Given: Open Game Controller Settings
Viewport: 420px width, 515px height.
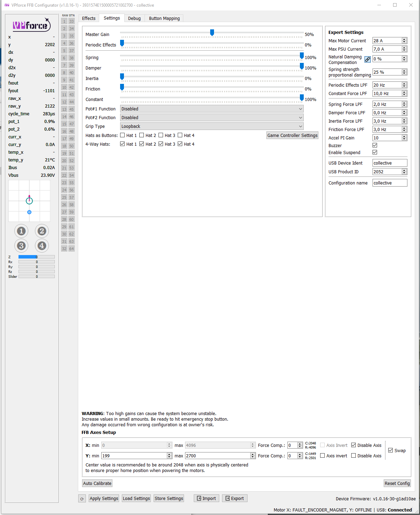Looking at the screenshot, I should (x=293, y=136).
